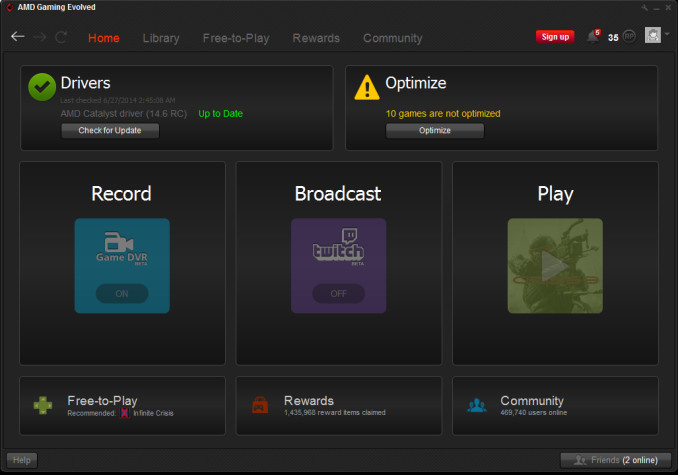678x475 pixels.
Task: Click the Rewards label in the bottom card
Action: (x=309, y=401)
